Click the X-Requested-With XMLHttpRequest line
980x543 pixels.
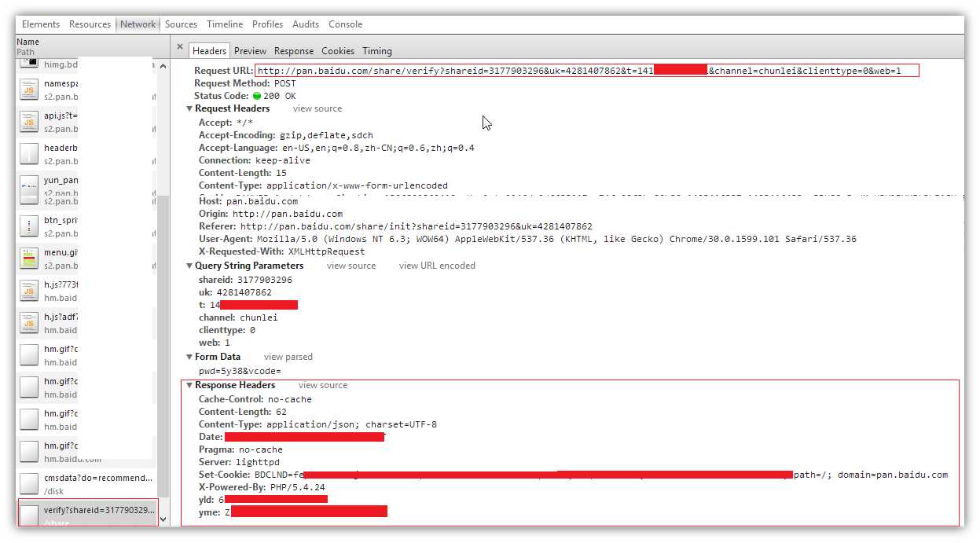pyautogui.click(x=282, y=251)
